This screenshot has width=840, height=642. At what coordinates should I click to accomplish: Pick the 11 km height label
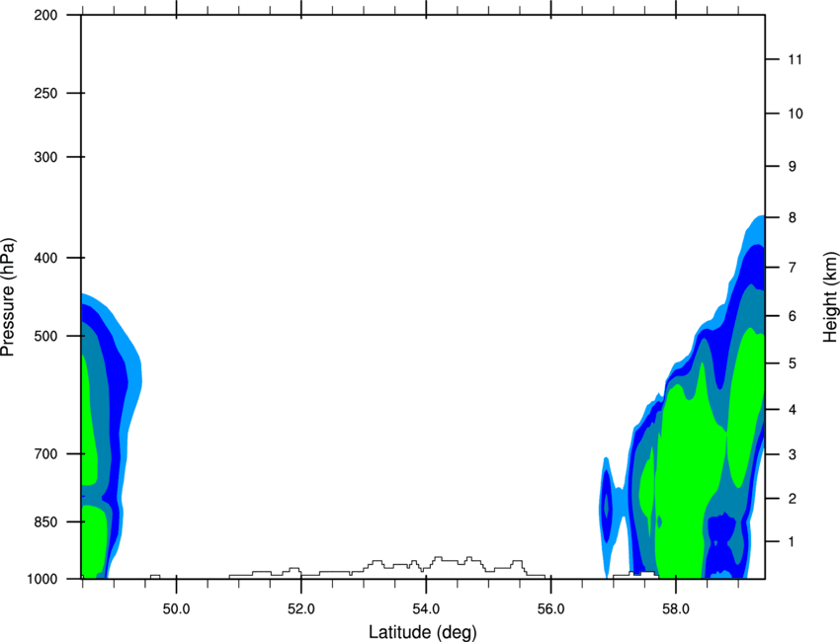pos(795,59)
